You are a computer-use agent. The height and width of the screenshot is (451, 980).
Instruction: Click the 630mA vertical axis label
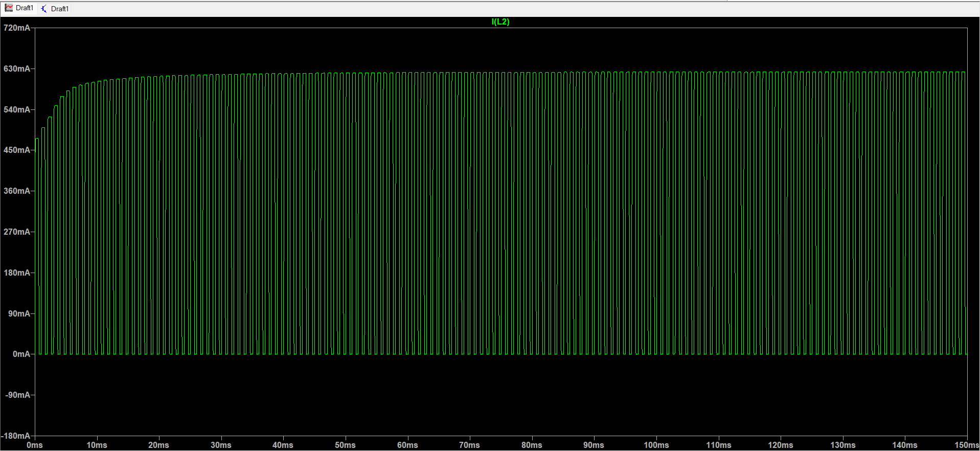click(x=17, y=69)
